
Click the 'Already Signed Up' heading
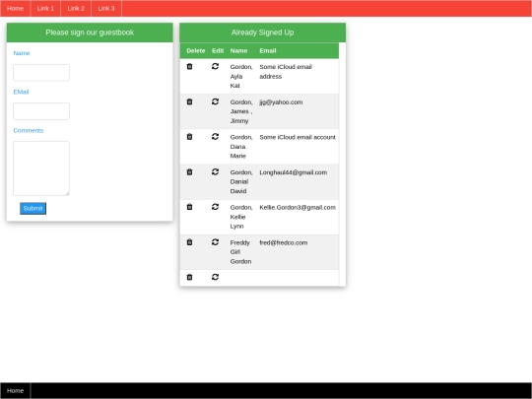tap(263, 33)
